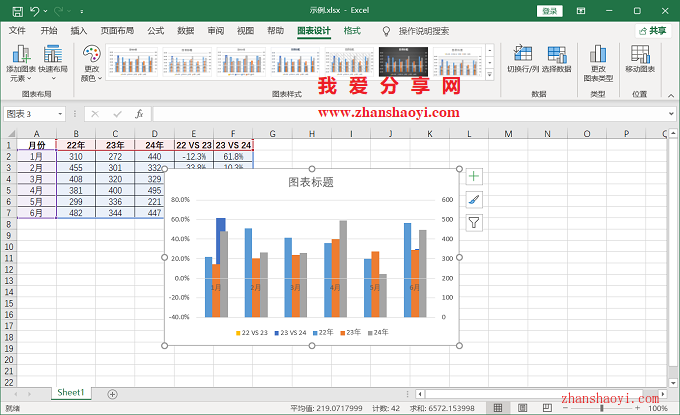Add a new sheet with plus button
The height and width of the screenshot is (415, 680).
[112, 394]
